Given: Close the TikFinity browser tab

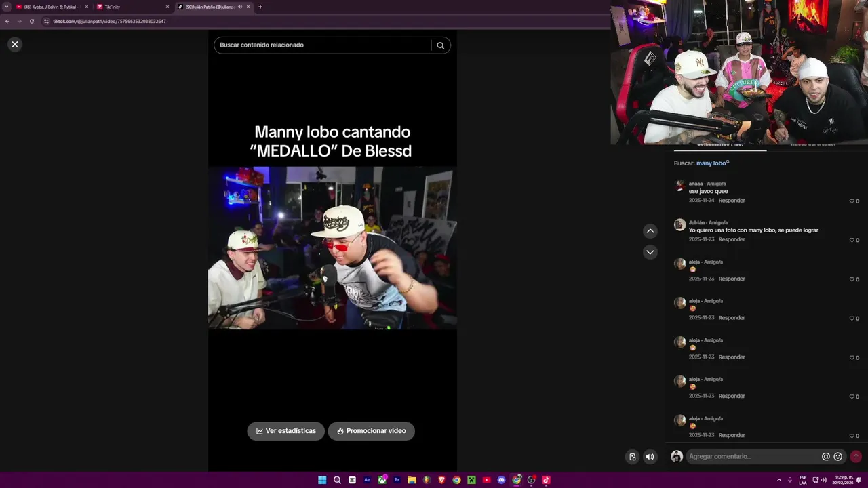Looking at the screenshot, I should click(167, 7).
